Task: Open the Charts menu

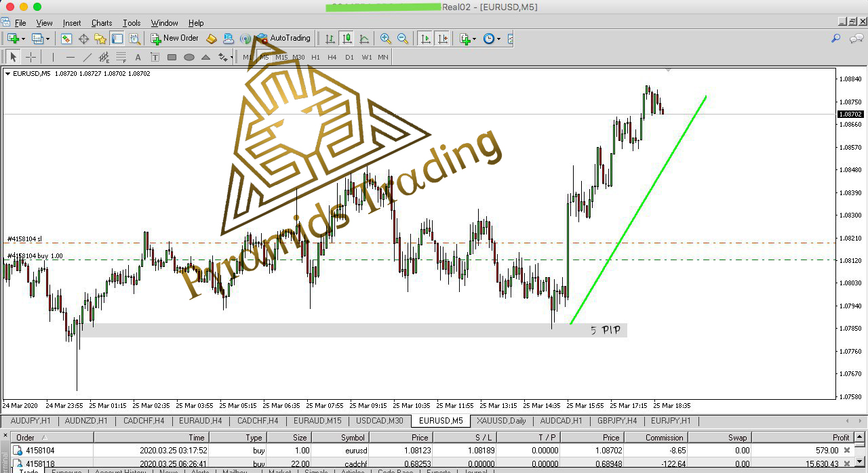Action: tap(102, 23)
